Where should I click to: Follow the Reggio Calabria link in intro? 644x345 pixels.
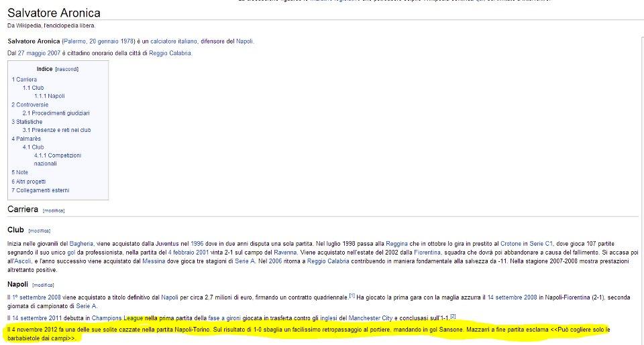tap(170, 53)
